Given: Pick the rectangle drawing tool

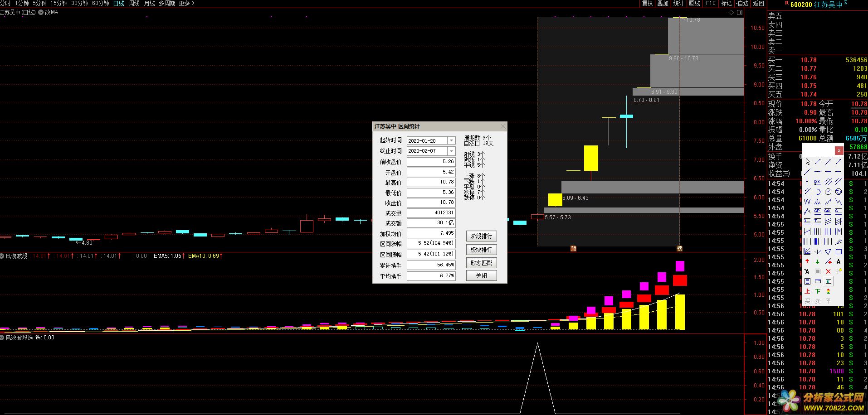Looking at the screenshot, I should [x=839, y=251].
